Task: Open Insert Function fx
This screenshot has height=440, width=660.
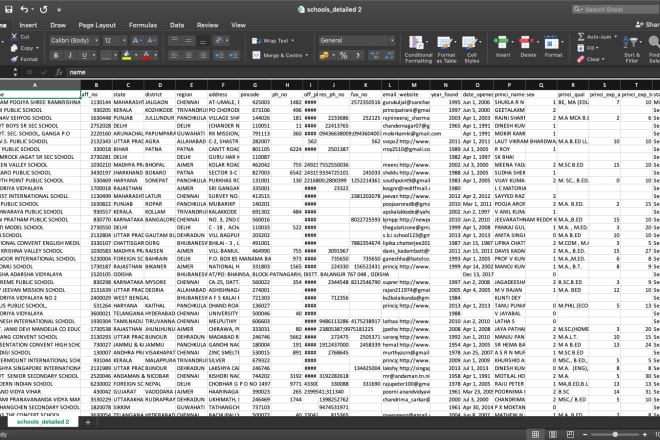Action: (x=59, y=72)
